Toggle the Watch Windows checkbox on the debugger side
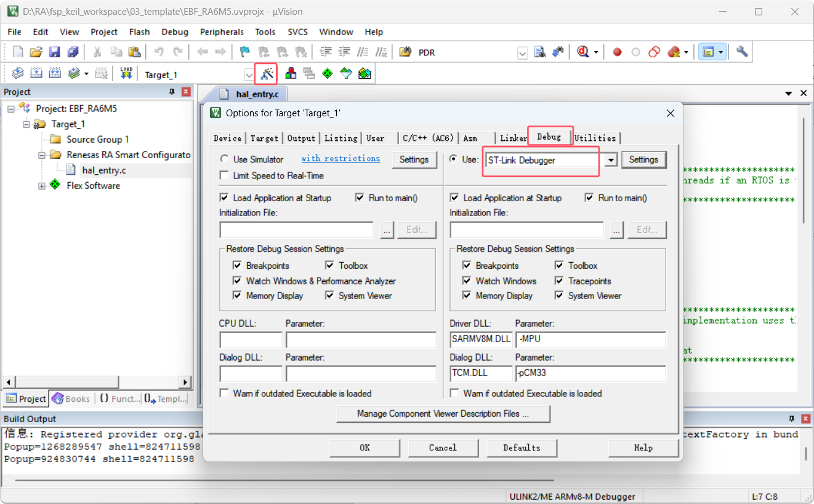Screen dimensions: 814x504 coord(467,281)
